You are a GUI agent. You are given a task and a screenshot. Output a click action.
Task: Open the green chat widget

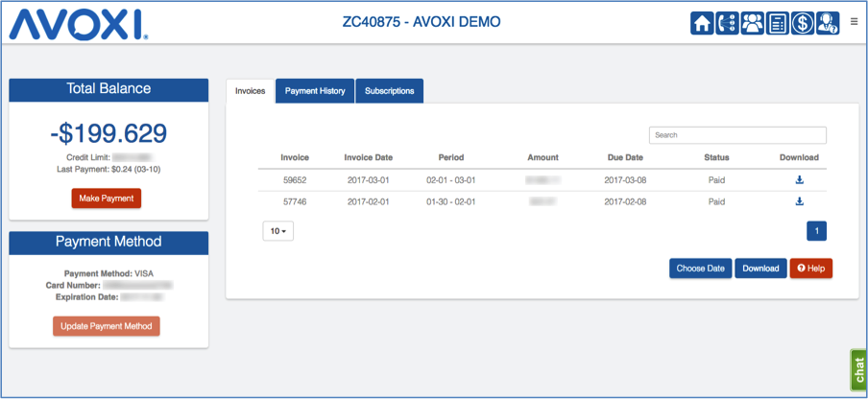click(858, 369)
